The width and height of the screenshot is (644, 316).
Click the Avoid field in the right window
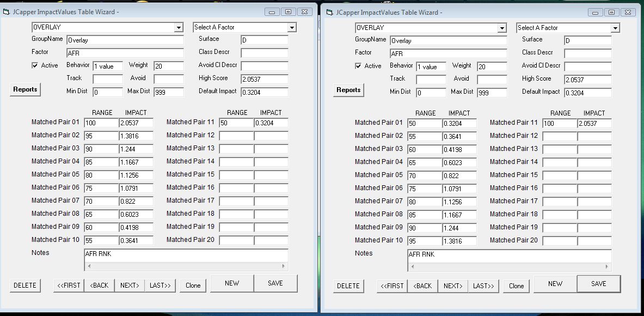492,80
